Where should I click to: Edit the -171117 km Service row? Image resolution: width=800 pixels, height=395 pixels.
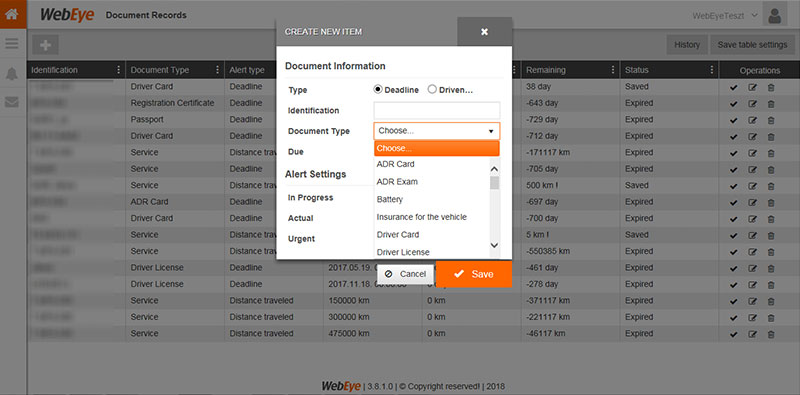[752, 153]
